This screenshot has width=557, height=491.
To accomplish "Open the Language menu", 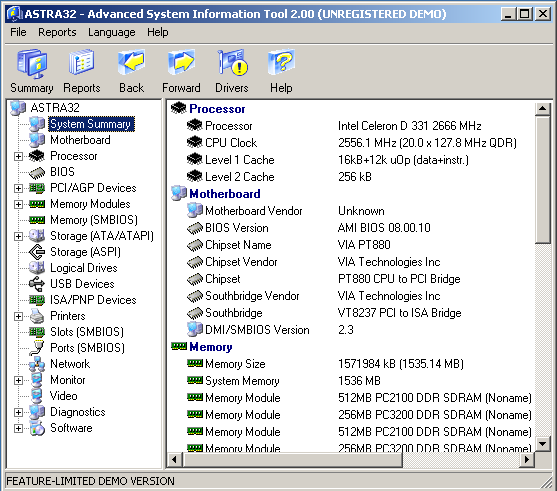I will point(112,32).
